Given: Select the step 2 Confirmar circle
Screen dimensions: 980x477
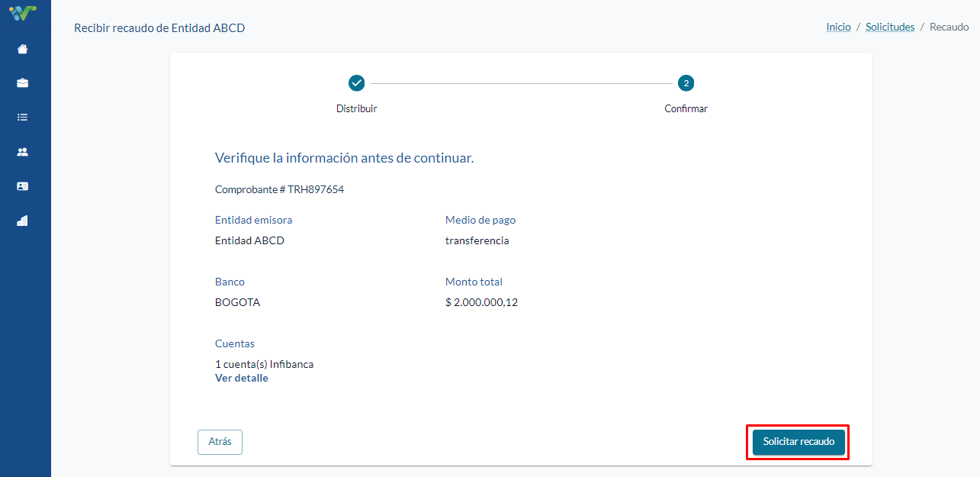Looking at the screenshot, I should pyautogui.click(x=686, y=83).
